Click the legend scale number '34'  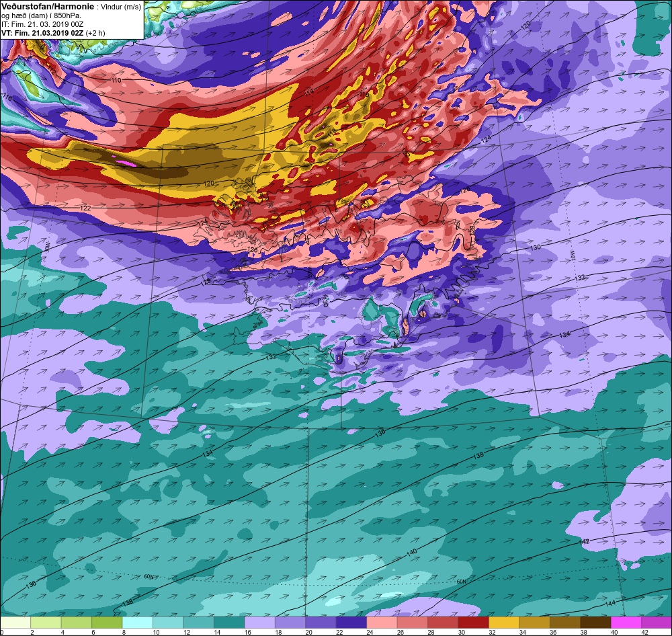click(522, 632)
